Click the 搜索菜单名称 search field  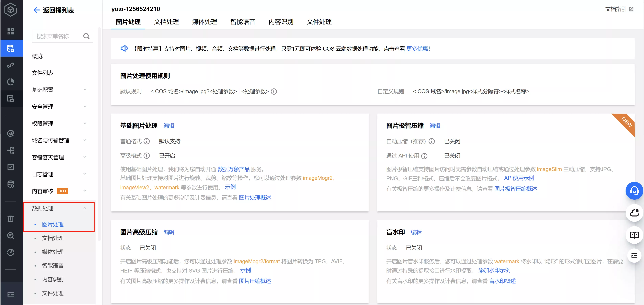click(x=62, y=36)
